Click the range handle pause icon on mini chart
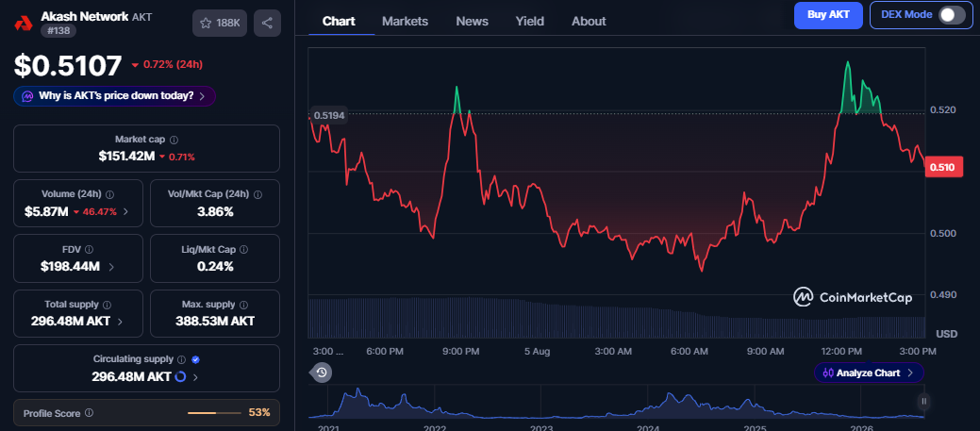 click(923, 402)
